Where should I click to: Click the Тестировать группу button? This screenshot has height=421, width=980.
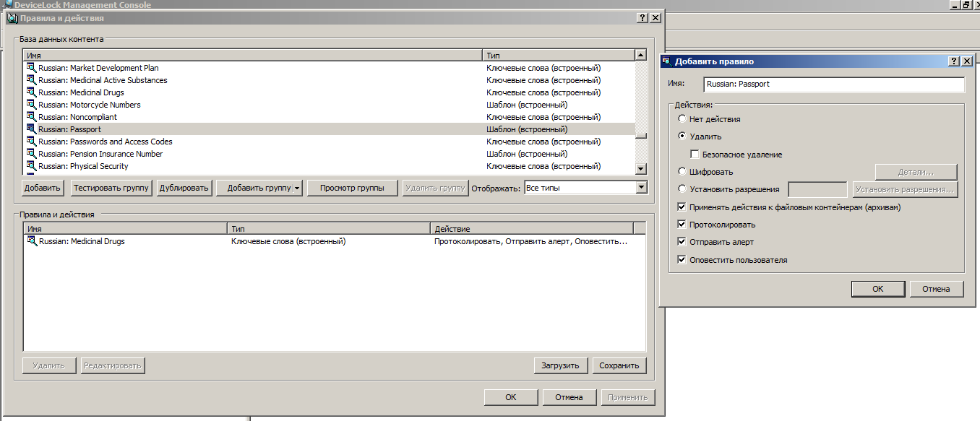111,188
